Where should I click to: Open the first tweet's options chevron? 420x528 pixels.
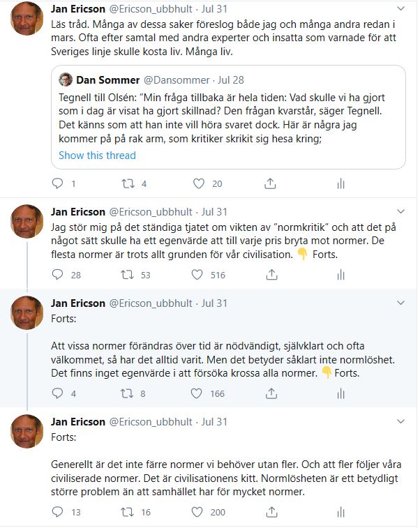(x=400, y=9)
